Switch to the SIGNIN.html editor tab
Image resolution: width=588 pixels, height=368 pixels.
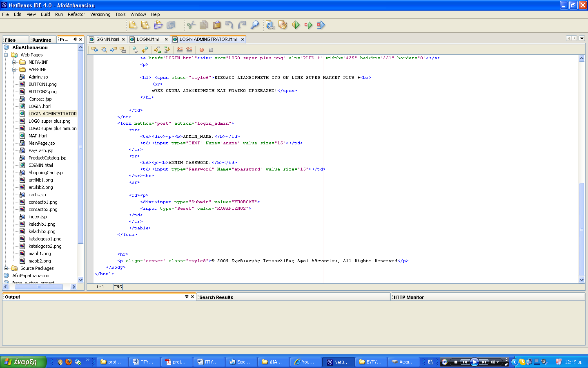107,39
